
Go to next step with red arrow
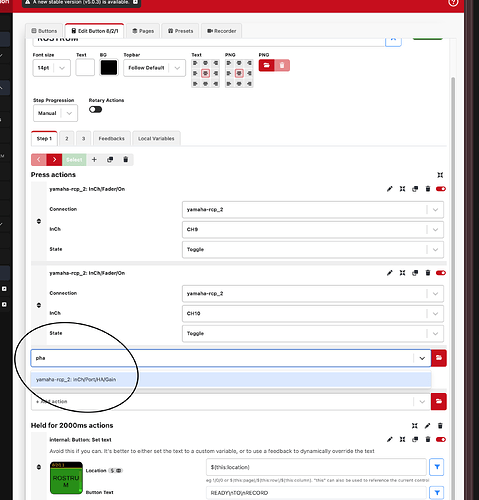pyautogui.click(x=54, y=160)
